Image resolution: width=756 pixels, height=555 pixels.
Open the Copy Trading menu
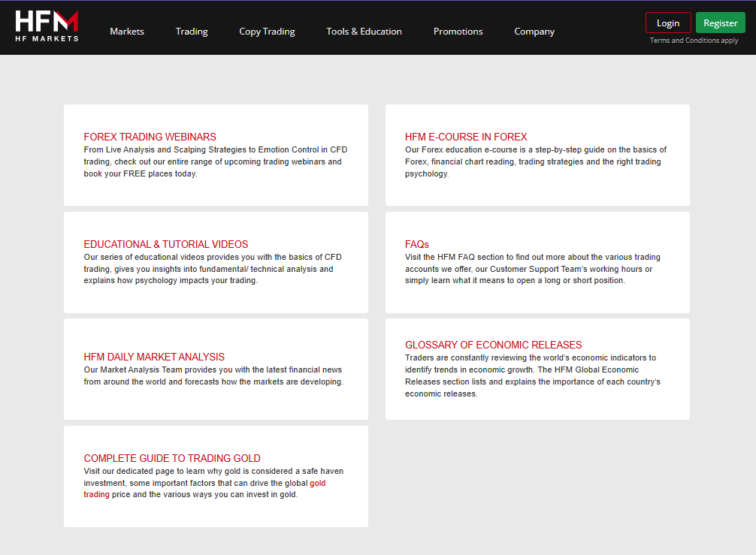tap(267, 32)
